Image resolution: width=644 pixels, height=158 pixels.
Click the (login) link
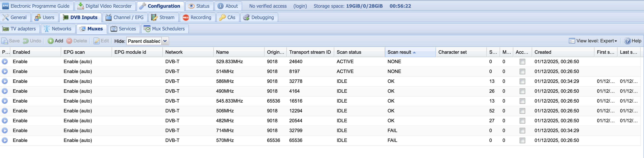coord(300,6)
